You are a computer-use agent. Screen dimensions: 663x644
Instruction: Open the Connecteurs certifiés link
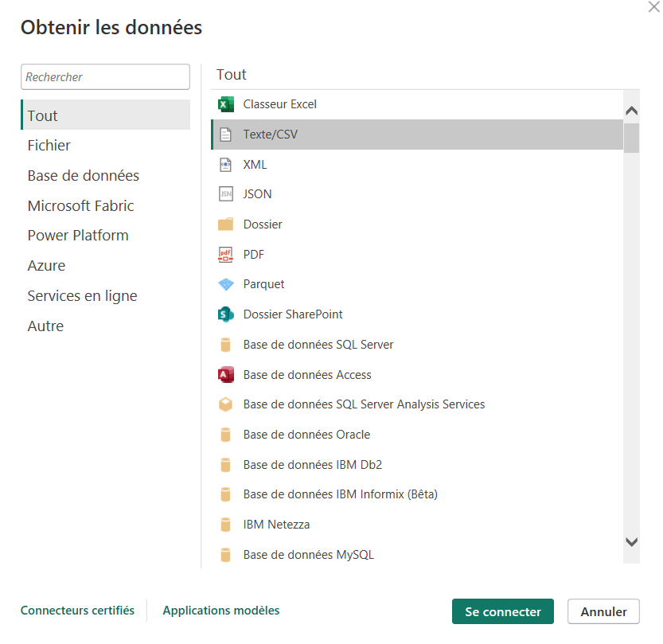pos(77,611)
